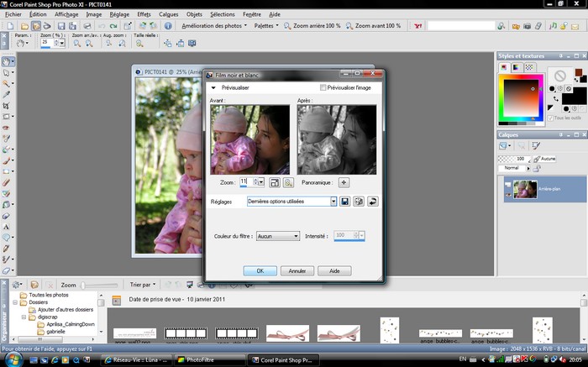Toggle visibility eye of Arrière-plan layer

click(x=508, y=195)
